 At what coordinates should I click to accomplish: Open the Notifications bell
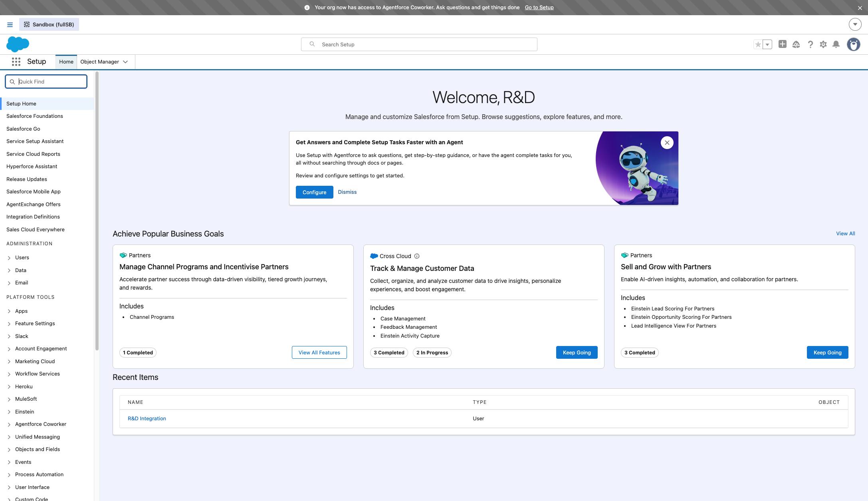click(x=836, y=44)
